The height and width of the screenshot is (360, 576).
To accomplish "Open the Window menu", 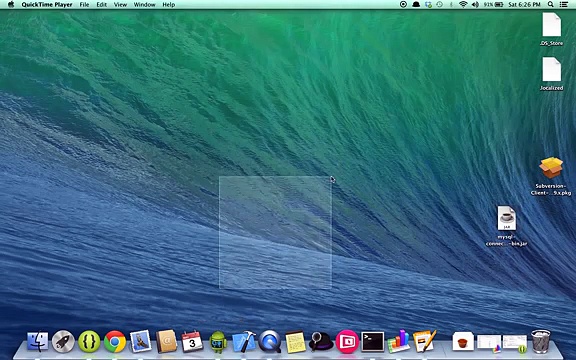I will [x=144, y=4].
